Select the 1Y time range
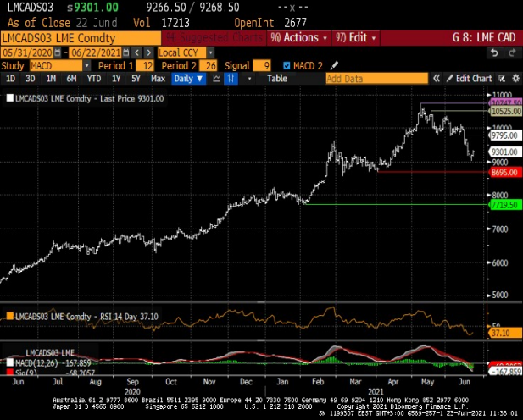 click(x=116, y=79)
